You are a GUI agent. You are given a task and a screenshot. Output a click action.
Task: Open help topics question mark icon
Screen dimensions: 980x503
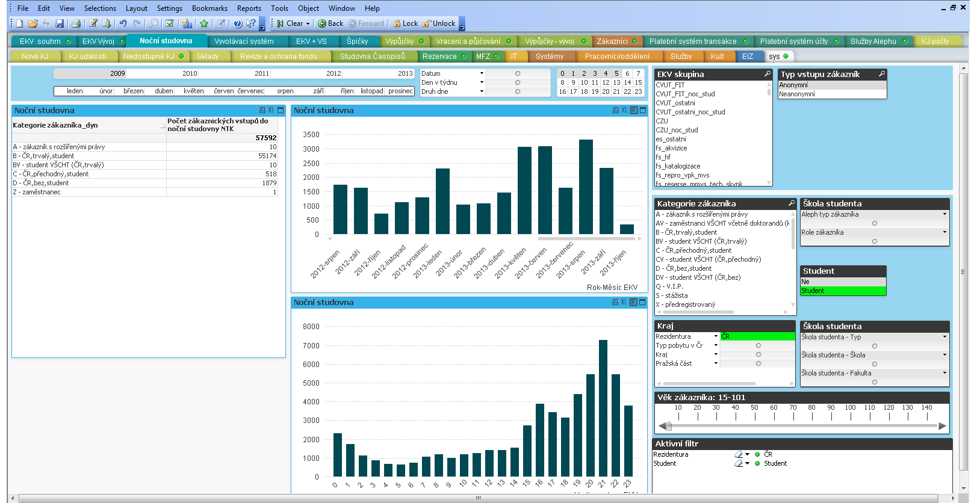pos(238,23)
